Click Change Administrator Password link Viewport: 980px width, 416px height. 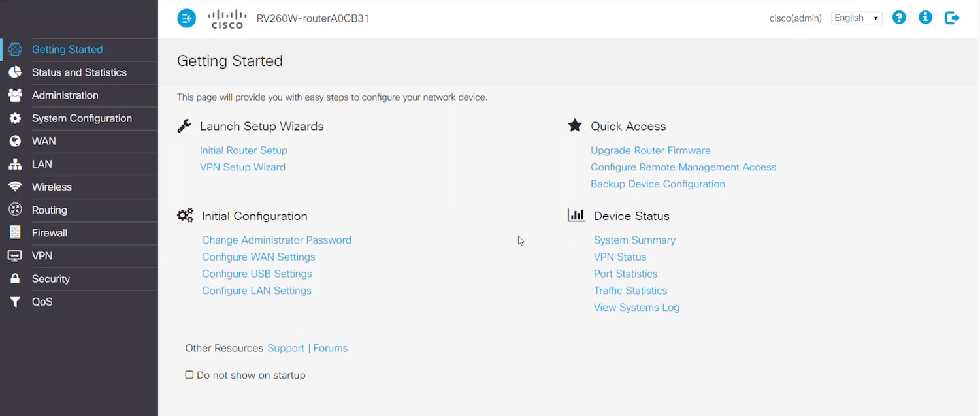click(276, 240)
